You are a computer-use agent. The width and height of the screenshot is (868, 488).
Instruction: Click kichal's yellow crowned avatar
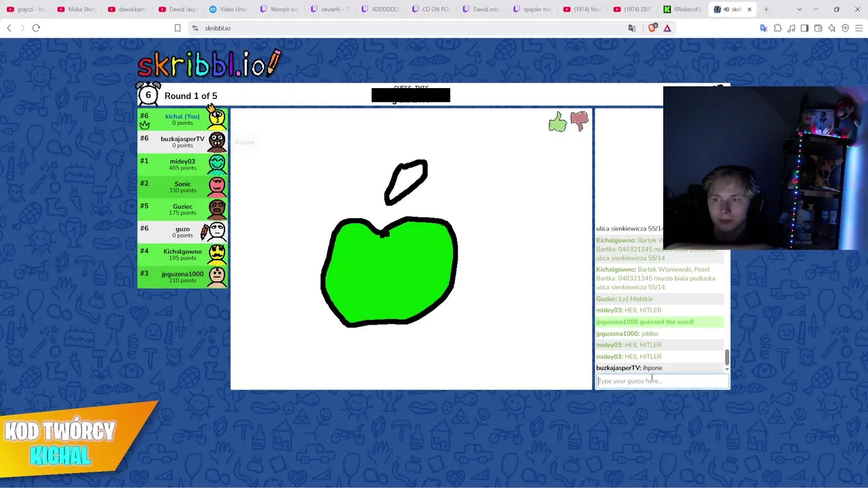coord(217,119)
